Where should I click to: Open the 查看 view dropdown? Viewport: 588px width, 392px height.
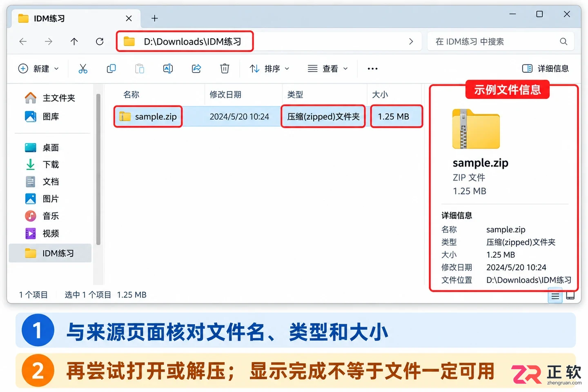[328, 69]
